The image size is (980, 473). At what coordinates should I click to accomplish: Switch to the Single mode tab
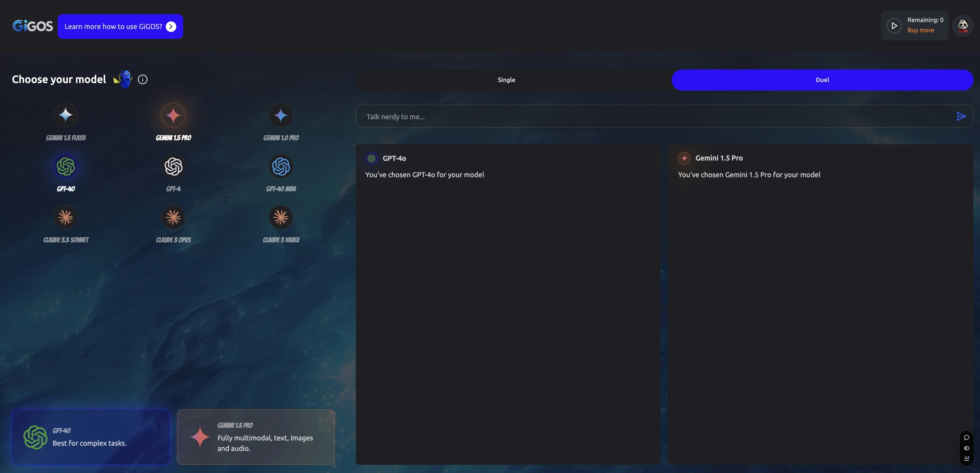pos(506,80)
